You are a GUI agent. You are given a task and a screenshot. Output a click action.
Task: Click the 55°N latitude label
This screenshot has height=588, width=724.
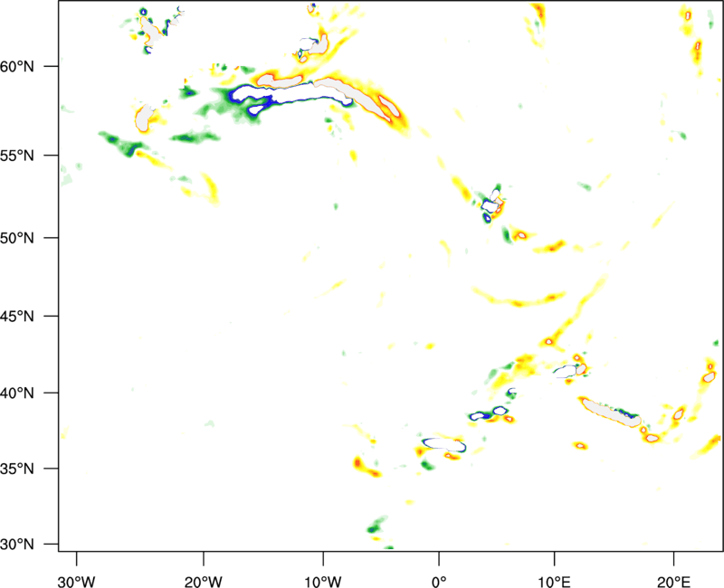(17, 155)
